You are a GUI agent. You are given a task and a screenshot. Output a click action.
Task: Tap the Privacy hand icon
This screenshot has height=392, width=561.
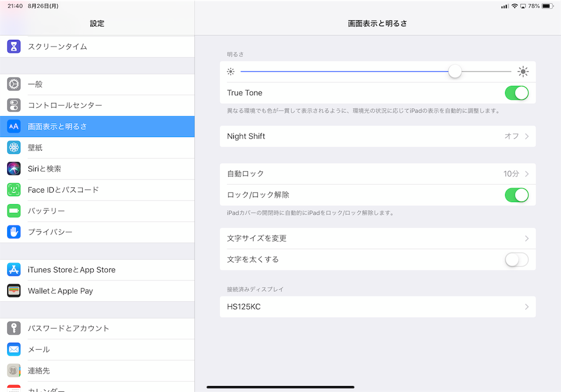click(14, 232)
